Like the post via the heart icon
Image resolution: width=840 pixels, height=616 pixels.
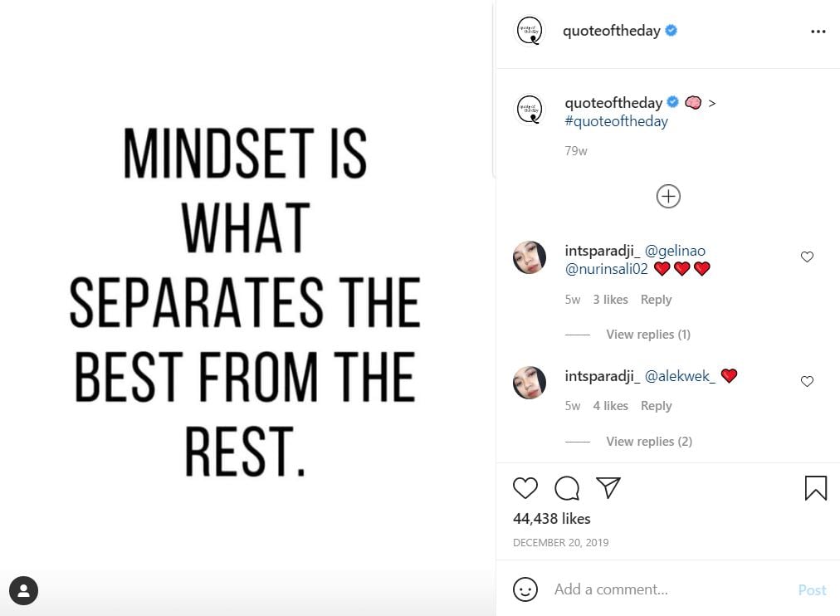click(525, 488)
